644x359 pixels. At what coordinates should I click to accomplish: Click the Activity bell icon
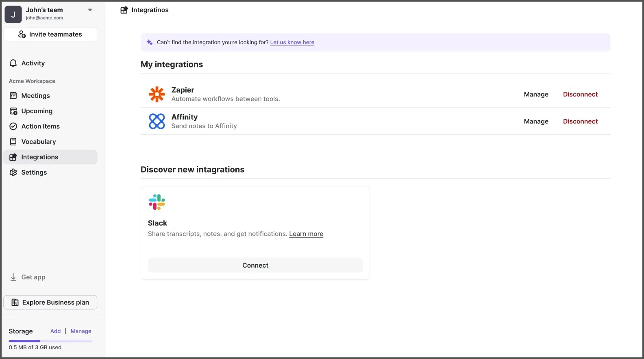click(13, 63)
